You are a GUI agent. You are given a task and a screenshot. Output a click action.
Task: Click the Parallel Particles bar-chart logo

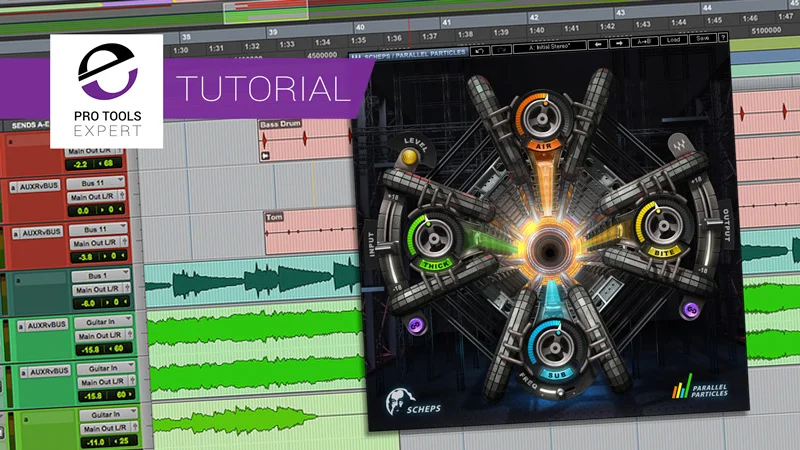point(682,387)
